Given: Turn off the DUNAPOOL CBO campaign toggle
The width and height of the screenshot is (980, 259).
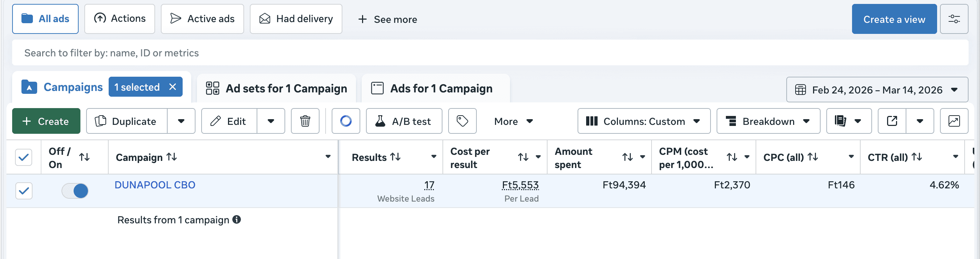Looking at the screenshot, I should 75,191.
